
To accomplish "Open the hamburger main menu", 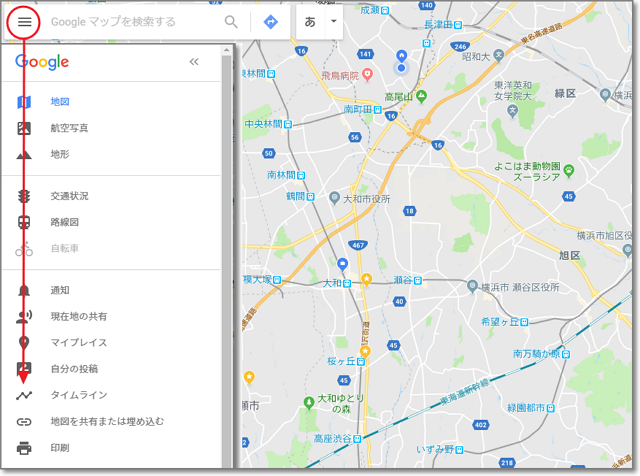I will pos(25,21).
